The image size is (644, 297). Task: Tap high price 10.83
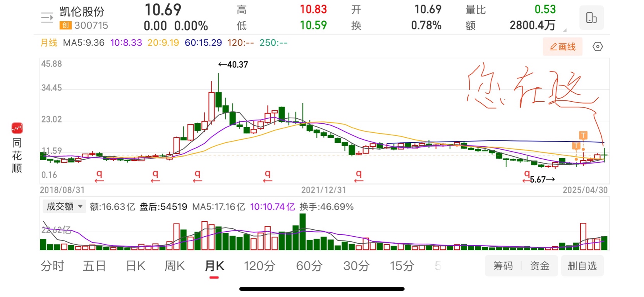[x=313, y=9]
